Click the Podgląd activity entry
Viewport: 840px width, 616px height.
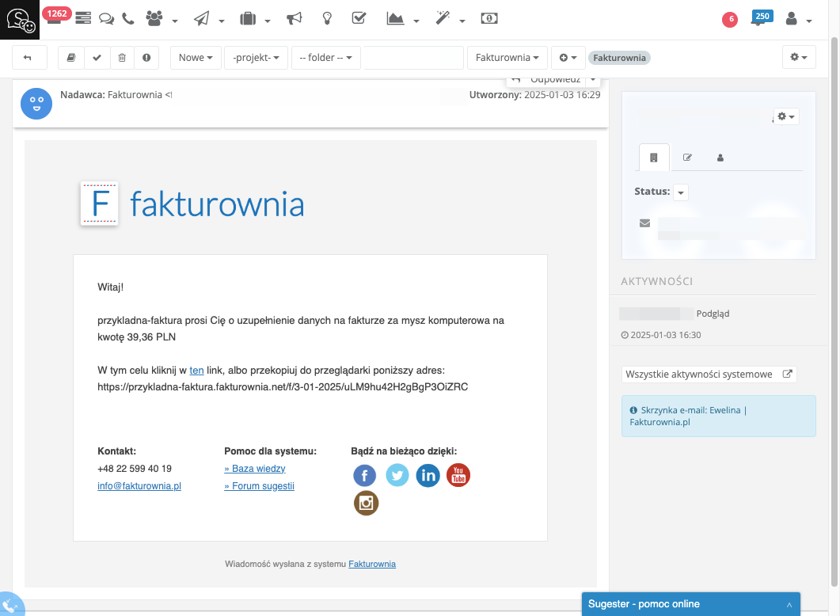point(713,314)
